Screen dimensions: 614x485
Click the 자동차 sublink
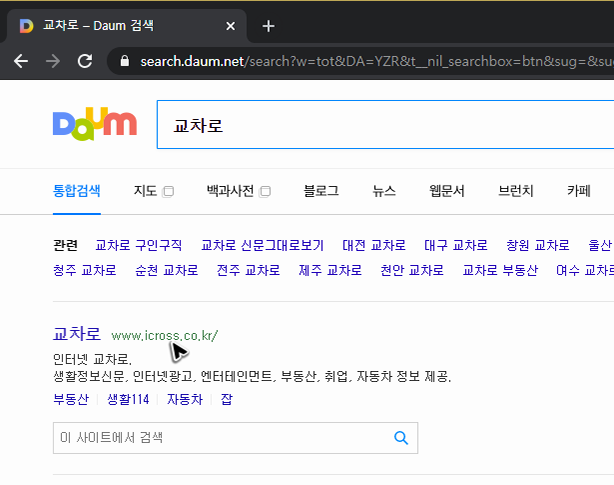pos(185,399)
